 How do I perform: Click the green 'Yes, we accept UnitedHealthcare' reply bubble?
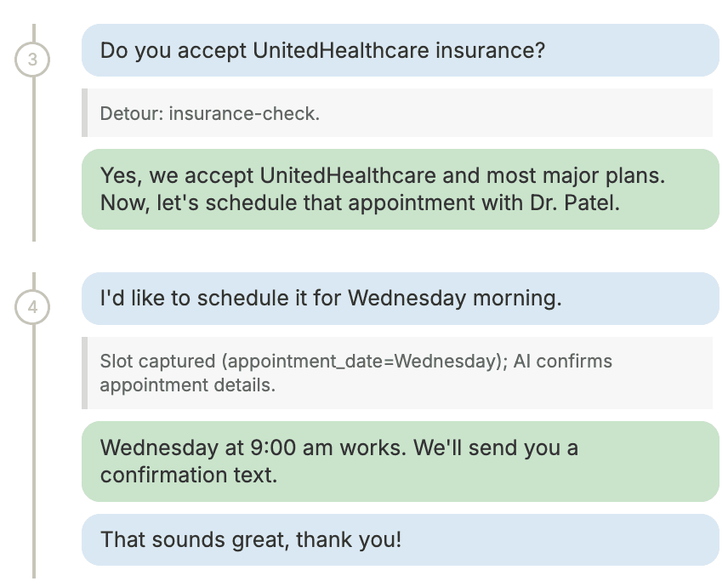401,189
